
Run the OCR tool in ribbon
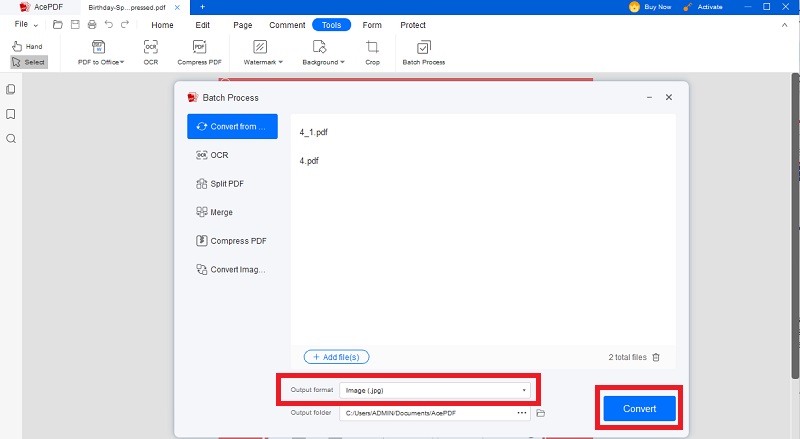pyautogui.click(x=151, y=53)
